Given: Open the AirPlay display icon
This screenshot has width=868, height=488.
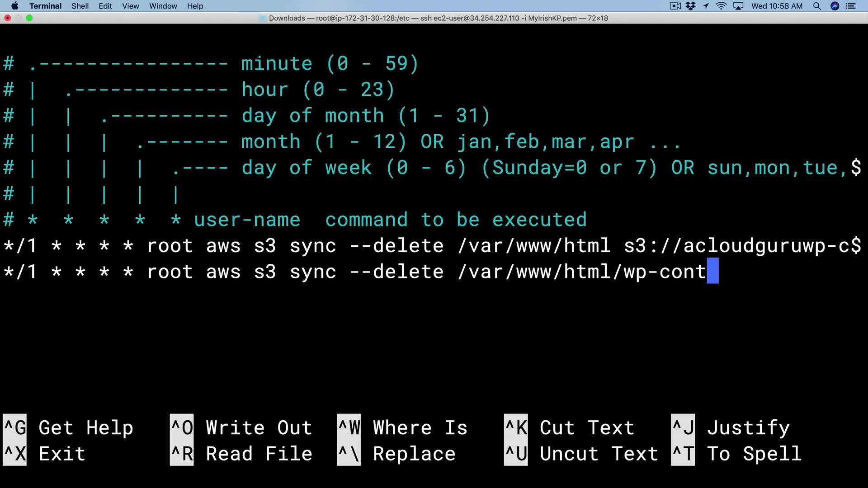Looking at the screenshot, I should [x=738, y=6].
